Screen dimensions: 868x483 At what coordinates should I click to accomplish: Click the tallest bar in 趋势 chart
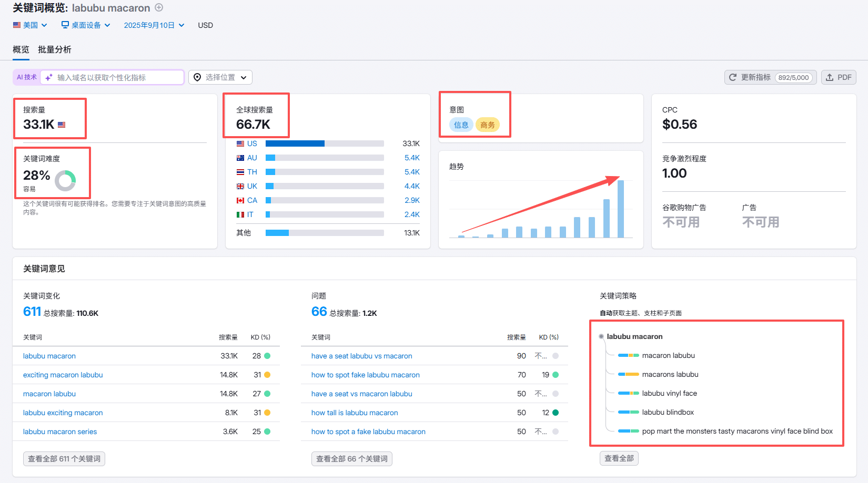[x=621, y=209]
